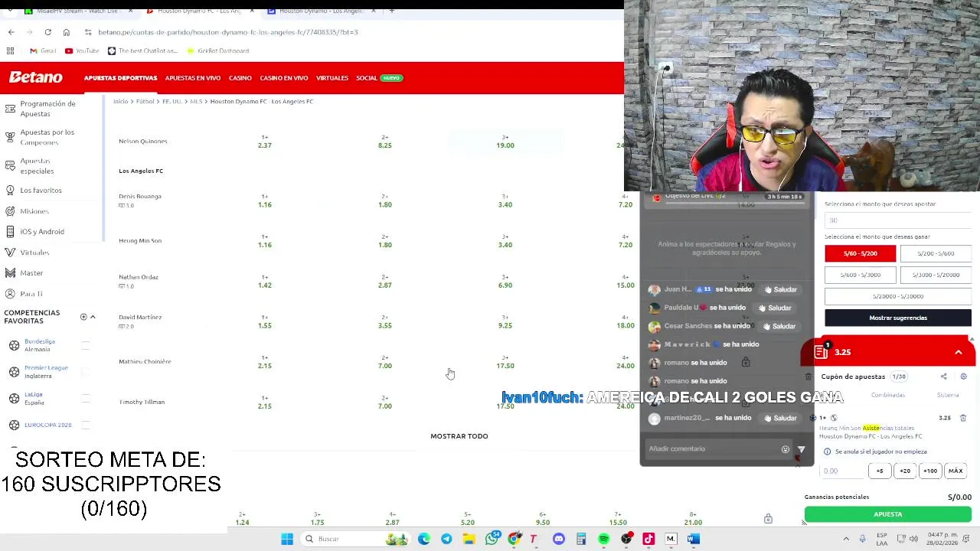980x551 pixels.
Task: Open the Gmail bookmark
Action: [43, 51]
